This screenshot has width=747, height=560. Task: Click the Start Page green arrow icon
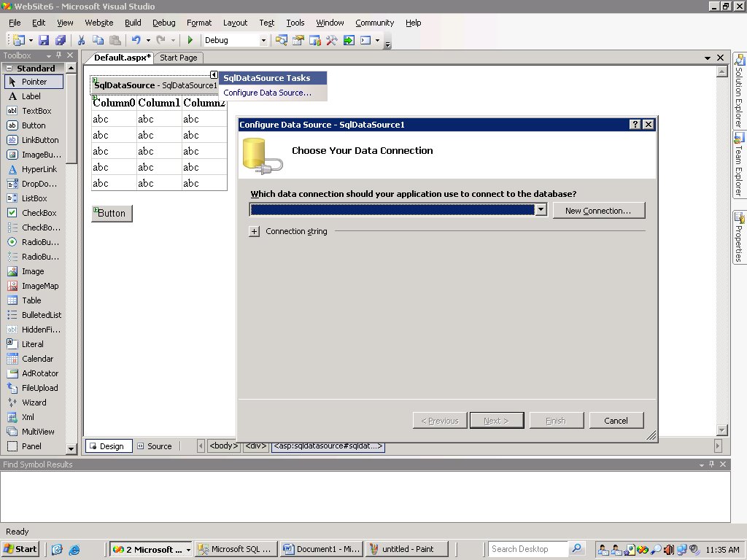[349, 41]
